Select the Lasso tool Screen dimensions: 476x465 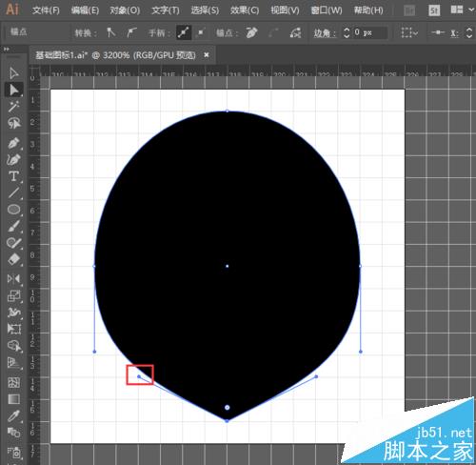[13, 123]
